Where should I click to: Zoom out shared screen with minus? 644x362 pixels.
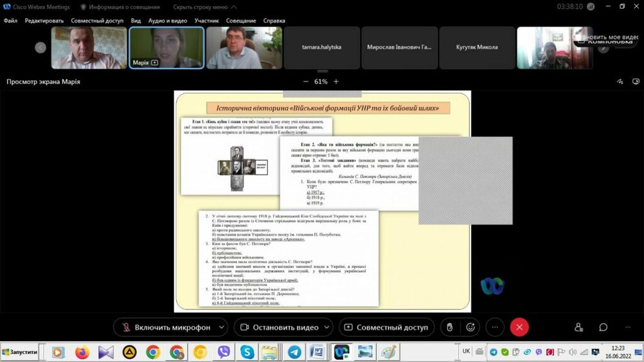tap(306, 82)
